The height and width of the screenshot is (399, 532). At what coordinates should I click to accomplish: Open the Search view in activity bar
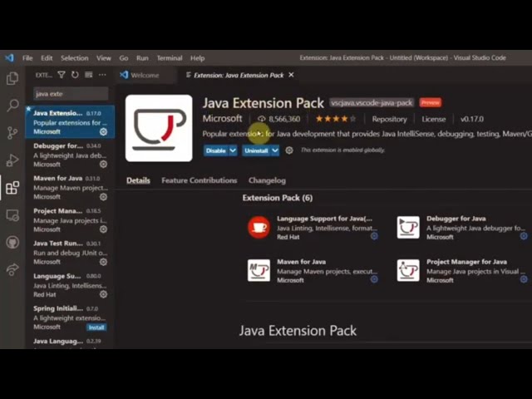(12, 106)
